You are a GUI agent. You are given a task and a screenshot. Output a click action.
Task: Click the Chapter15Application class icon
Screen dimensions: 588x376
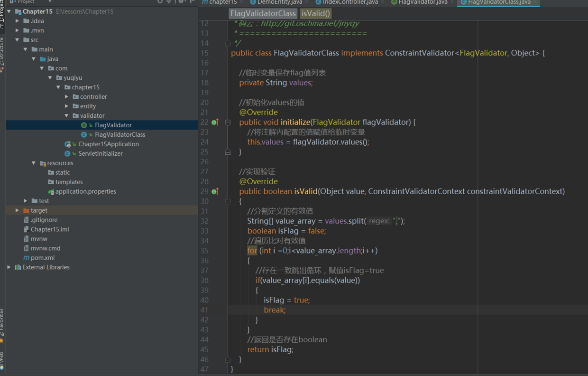click(68, 144)
